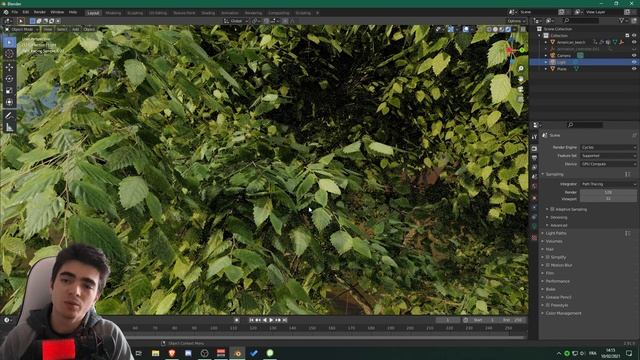
Task: Switch to the Layout workspace tab
Action: pos(93,13)
